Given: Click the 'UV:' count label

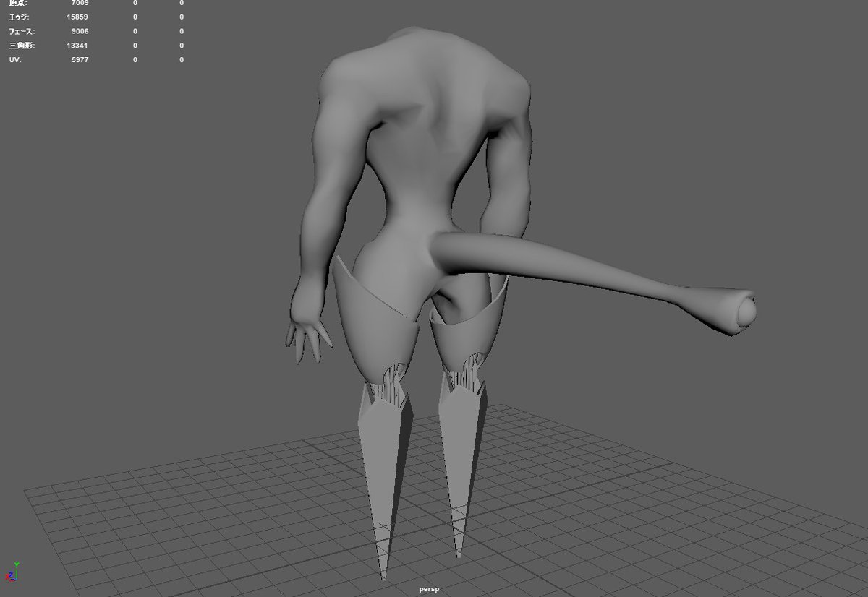Looking at the screenshot, I should [x=15, y=60].
